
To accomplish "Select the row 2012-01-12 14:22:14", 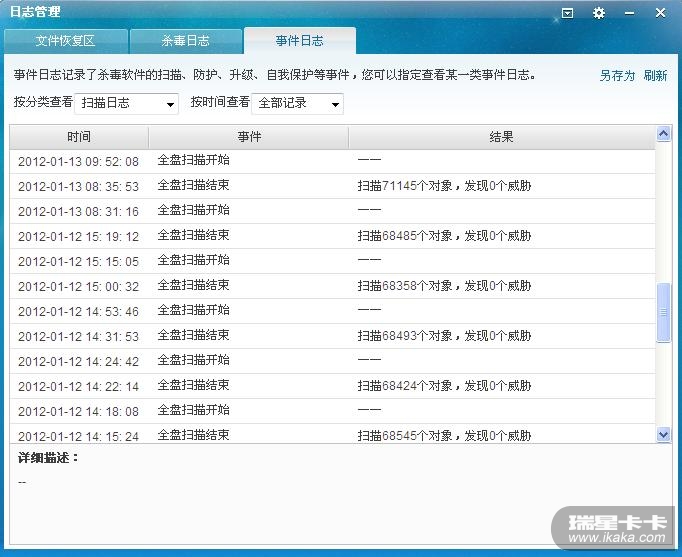I will pos(332,386).
